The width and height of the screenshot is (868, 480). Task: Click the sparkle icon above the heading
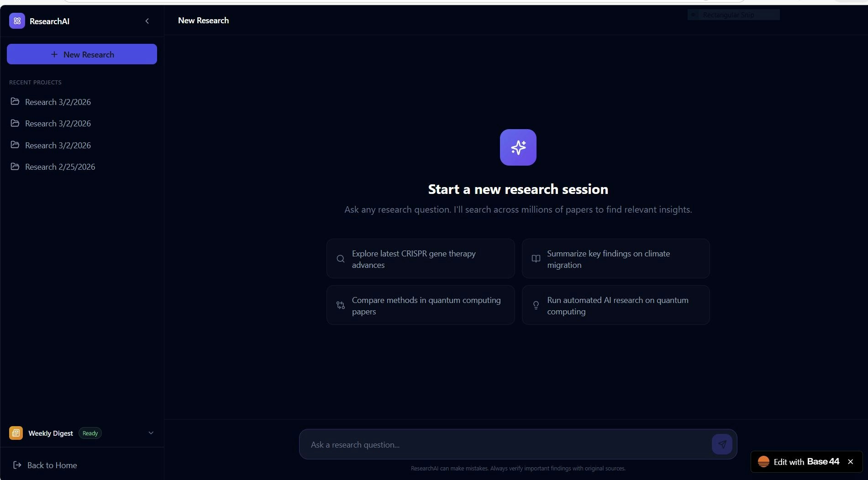pyautogui.click(x=518, y=147)
